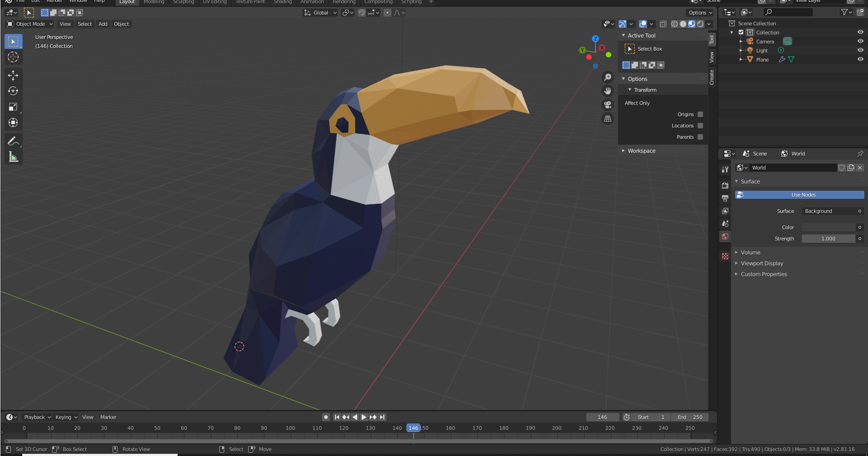
Task: Switch viewport shading to Rendered
Action: click(x=700, y=24)
